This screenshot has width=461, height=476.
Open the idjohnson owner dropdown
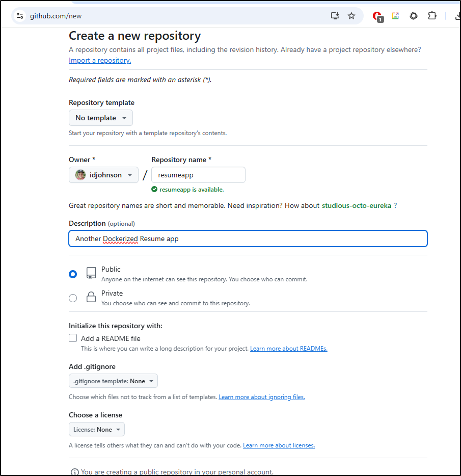(103, 175)
